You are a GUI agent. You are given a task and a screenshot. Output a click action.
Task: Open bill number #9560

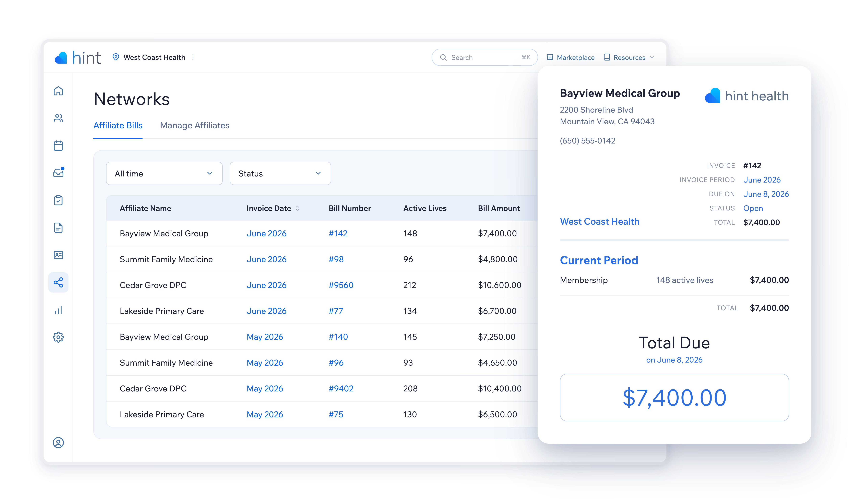pos(341,285)
